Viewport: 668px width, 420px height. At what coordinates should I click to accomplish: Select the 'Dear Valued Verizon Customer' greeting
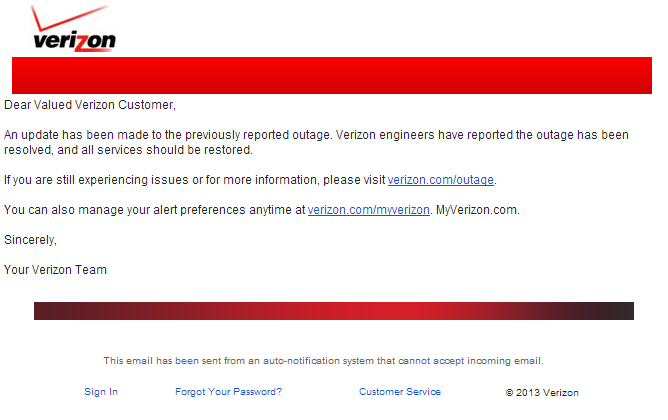(90, 105)
